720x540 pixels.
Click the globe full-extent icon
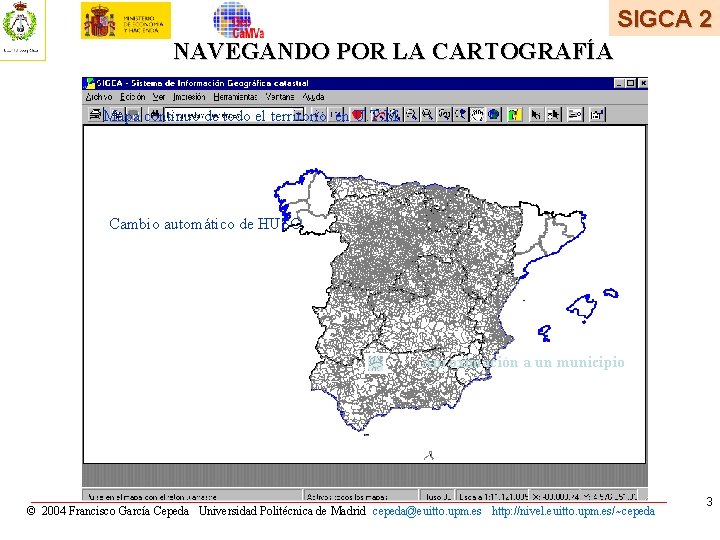pyautogui.click(x=494, y=114)
